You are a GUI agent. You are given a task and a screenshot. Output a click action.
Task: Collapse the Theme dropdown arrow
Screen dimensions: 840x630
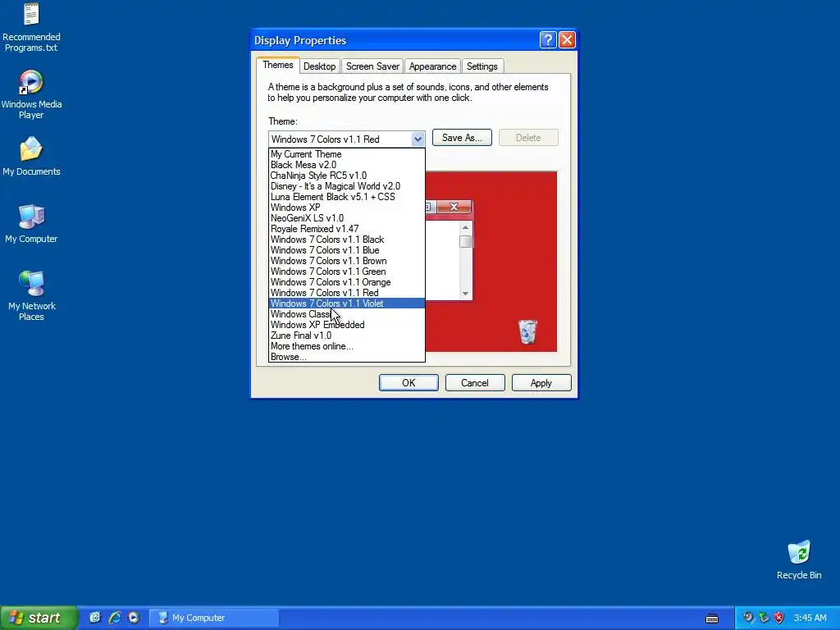click(418, 139)
